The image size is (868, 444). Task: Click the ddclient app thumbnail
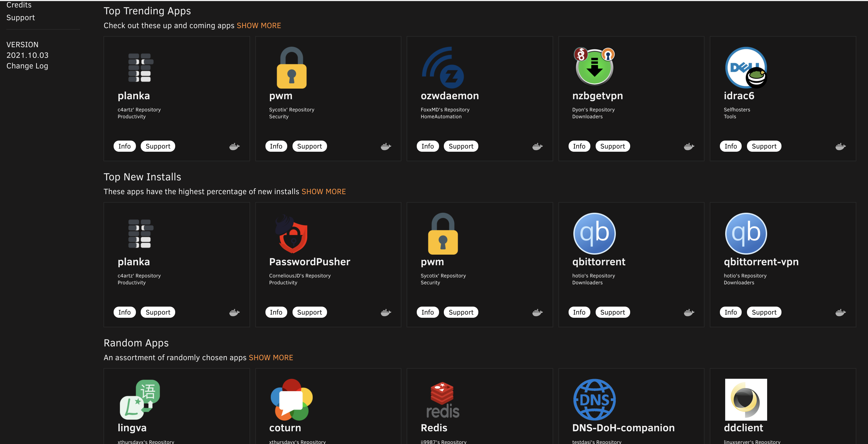click(746, 399)
